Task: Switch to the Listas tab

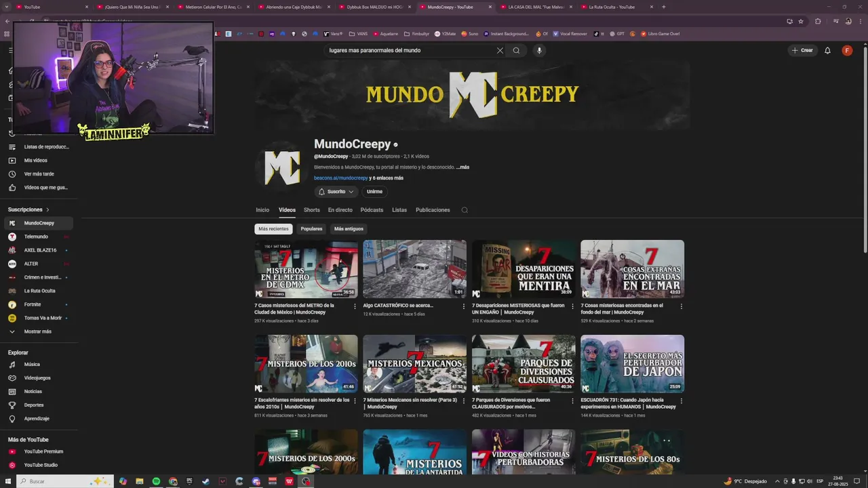Action: tap(399, 210)
